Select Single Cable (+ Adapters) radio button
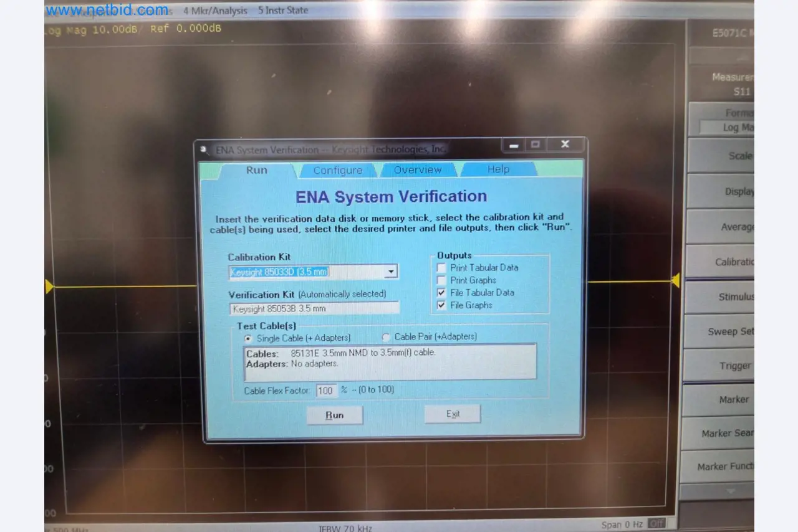 point(248,338)
